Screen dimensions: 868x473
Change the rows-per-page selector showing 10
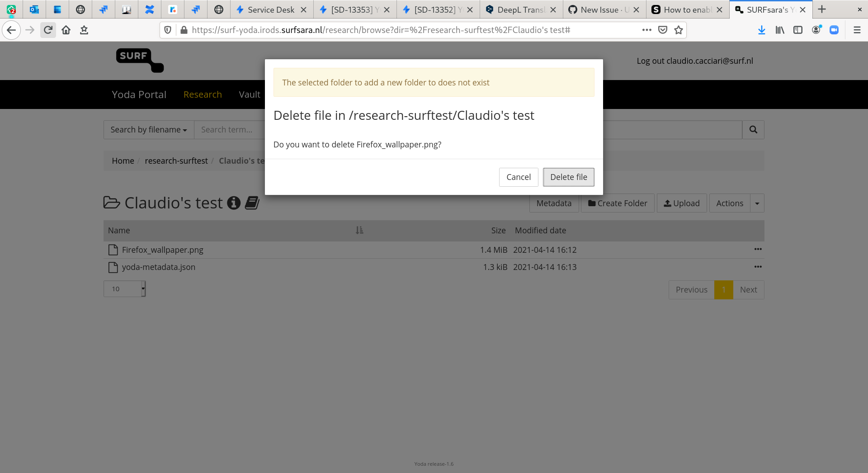coord(125,289)
